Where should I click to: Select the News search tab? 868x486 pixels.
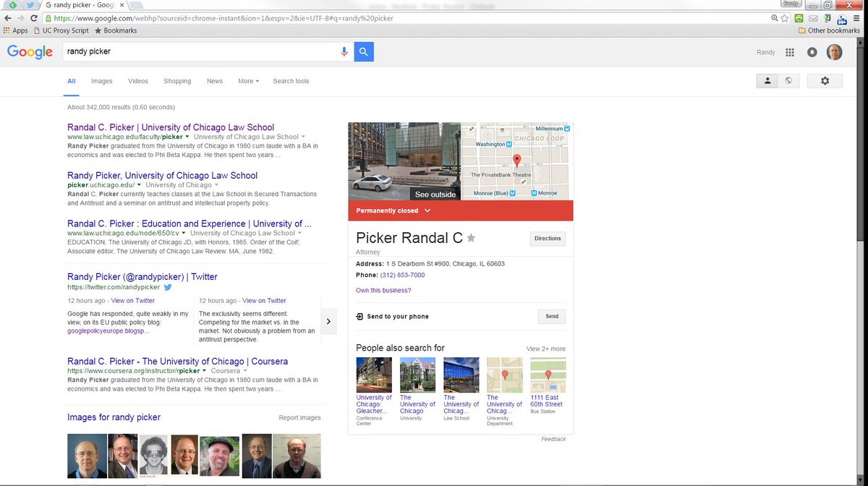click(x=215, y=81)
